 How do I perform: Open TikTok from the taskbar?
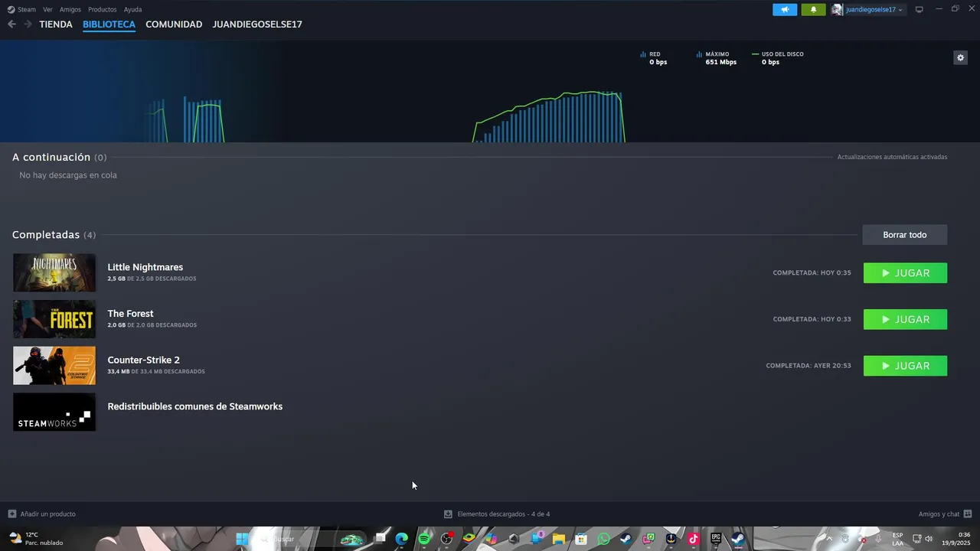[x=693, y=539]
